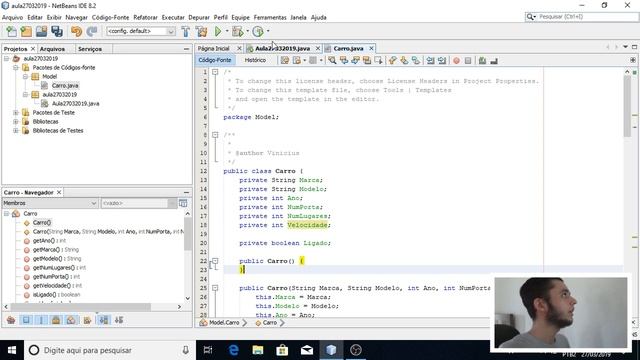This screenshot has height=360, width=640.
Task: Open File Explorer from the taskbar
Action: pos(258,350)
